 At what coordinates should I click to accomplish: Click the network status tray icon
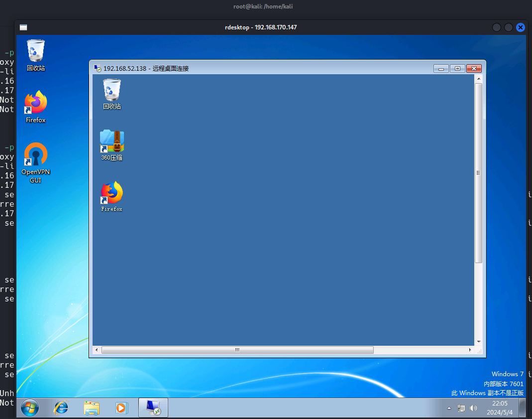[x=461, y=408]
